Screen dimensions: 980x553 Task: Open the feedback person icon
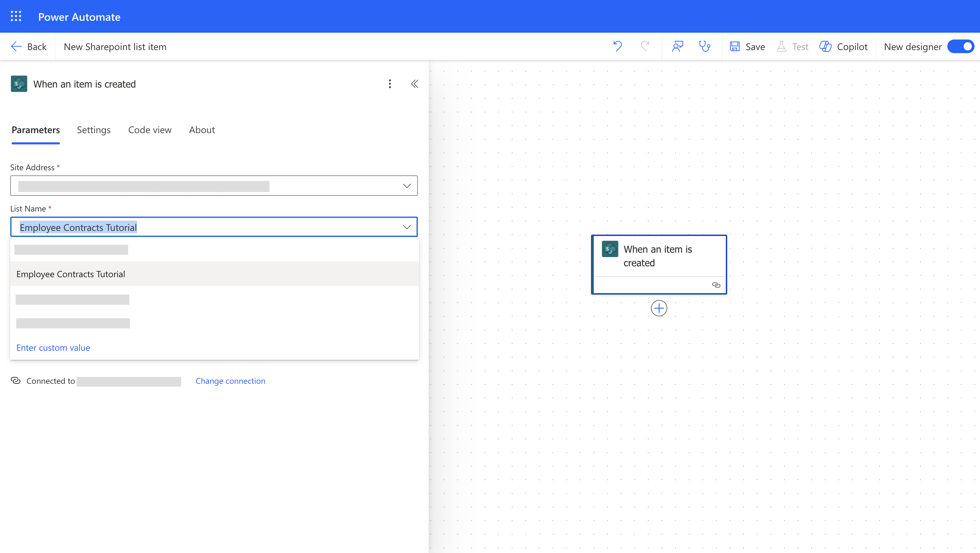tap(677, 46)
